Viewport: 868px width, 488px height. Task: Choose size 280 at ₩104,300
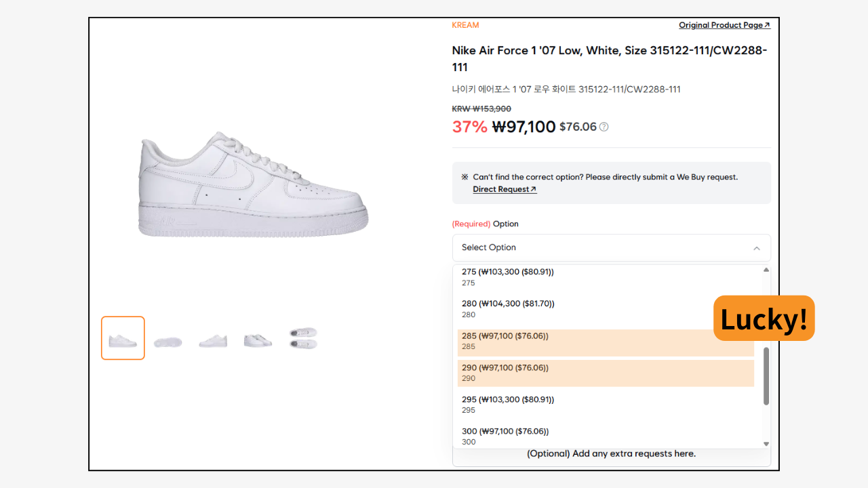606,308
